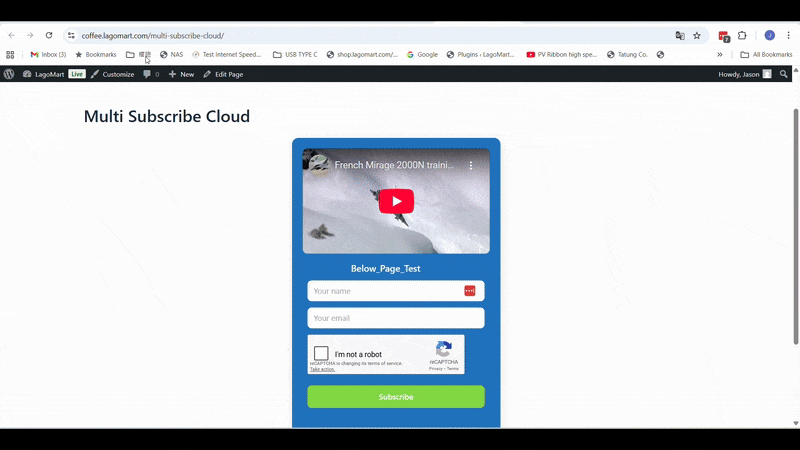Bookmark this page with the star icon
This screenshot has height=450, width=800.
click(x=697, y=35)
